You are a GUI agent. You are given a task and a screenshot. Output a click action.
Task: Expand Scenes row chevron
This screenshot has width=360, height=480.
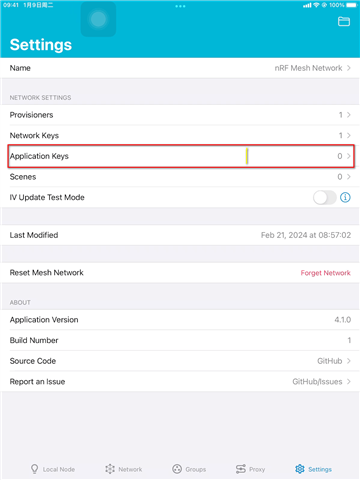pyautogui.click(x=348, y=177)
